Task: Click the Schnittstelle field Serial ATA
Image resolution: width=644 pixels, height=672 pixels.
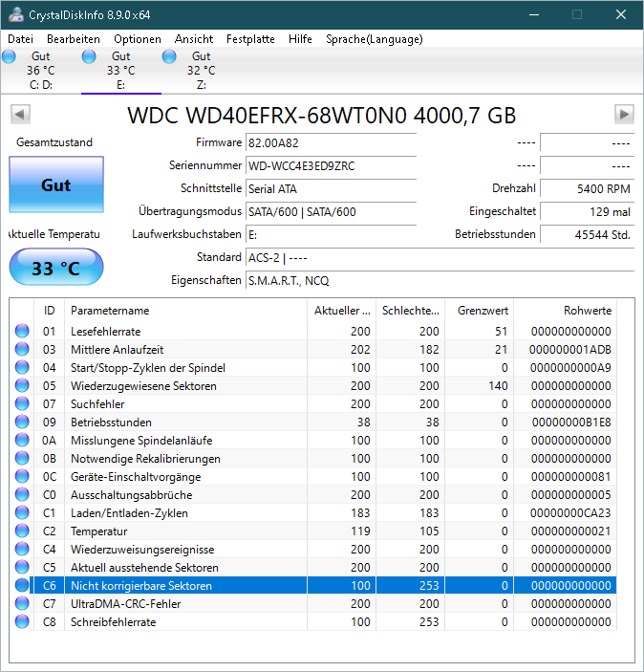Action: (331, 188)
